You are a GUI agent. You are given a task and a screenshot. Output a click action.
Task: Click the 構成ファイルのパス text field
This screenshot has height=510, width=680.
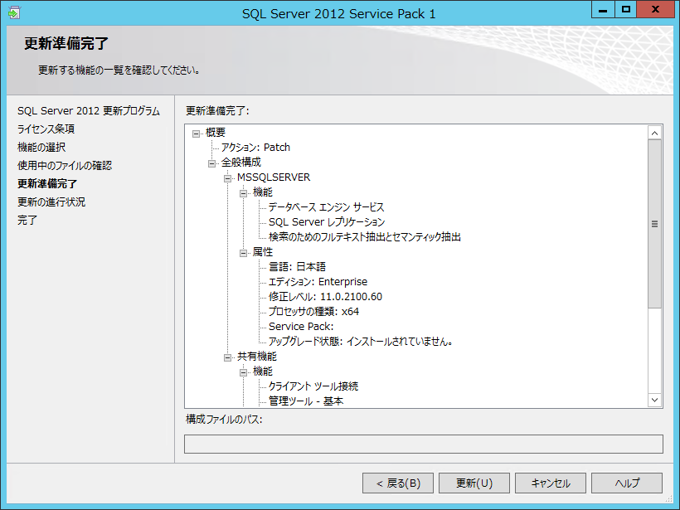point(423,444)
